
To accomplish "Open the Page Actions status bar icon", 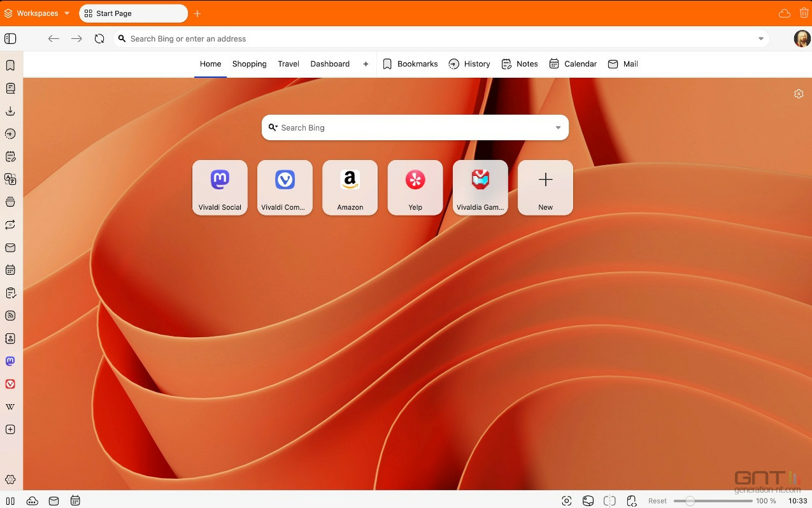I will pos(632,501).
